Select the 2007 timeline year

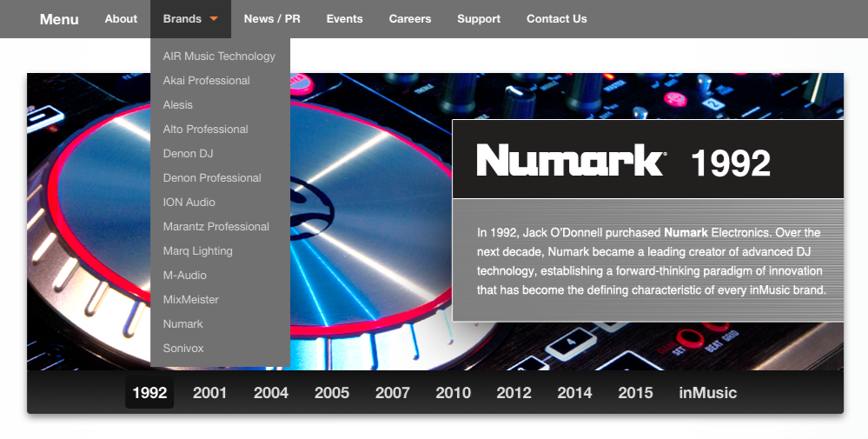pyautogui.click(x=393, y=393)
